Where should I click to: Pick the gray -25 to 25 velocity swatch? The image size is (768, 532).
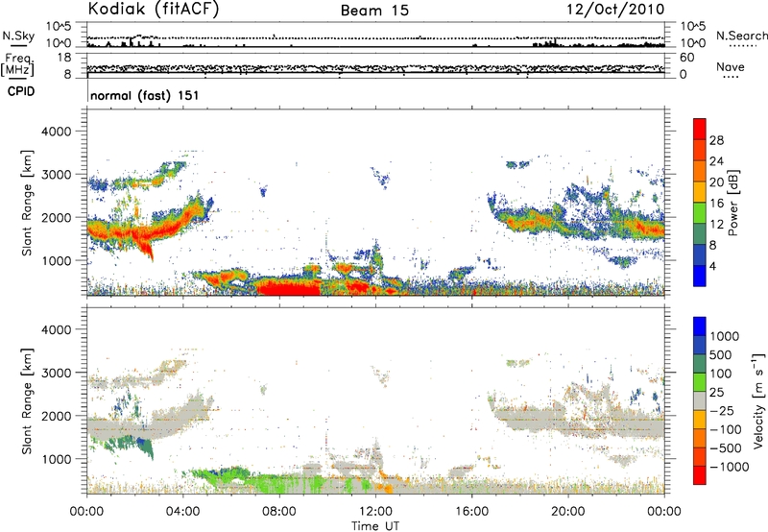click(x=700, y=401)
